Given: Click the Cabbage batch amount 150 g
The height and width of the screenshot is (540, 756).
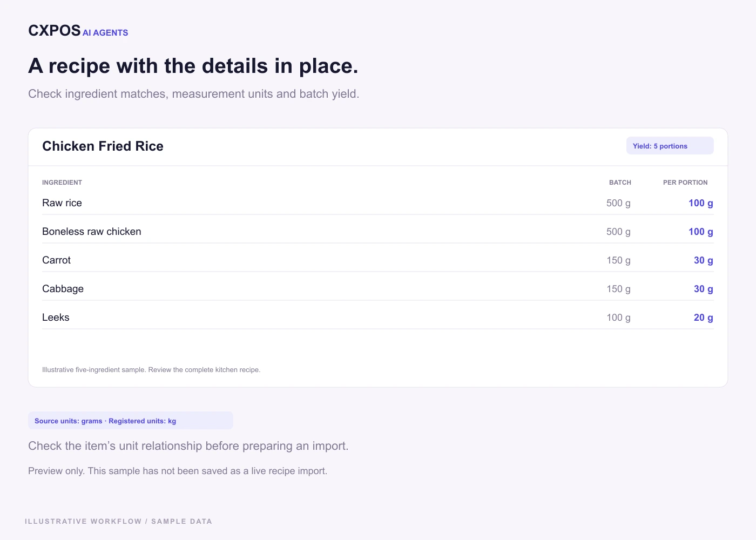Looking at the screenshot, I should coord(618,289).
